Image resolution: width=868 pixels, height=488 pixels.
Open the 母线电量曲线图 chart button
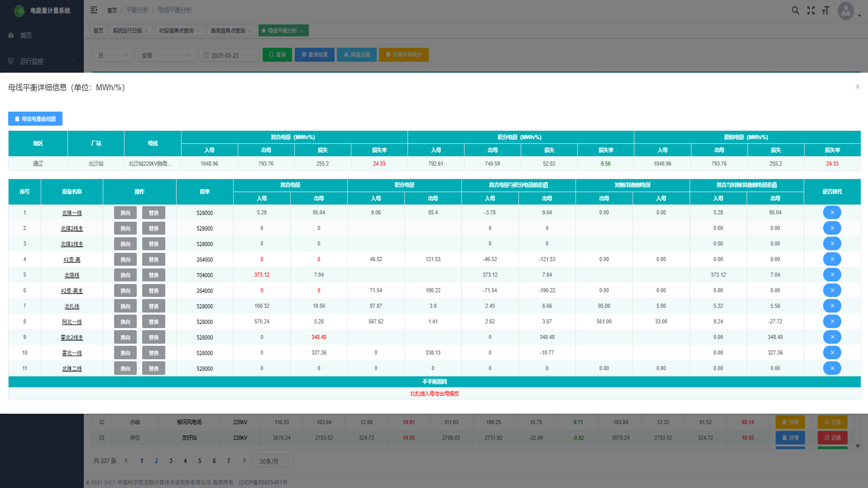coord(35,119)
